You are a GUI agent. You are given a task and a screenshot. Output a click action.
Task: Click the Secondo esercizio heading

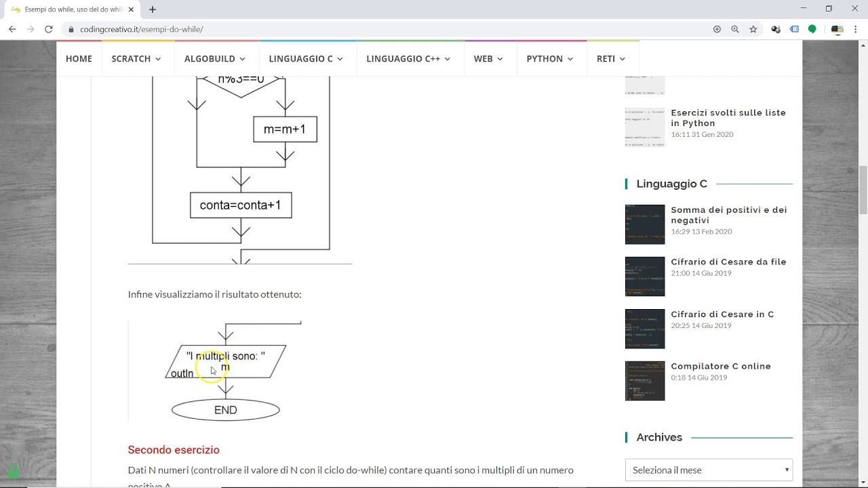174,450
